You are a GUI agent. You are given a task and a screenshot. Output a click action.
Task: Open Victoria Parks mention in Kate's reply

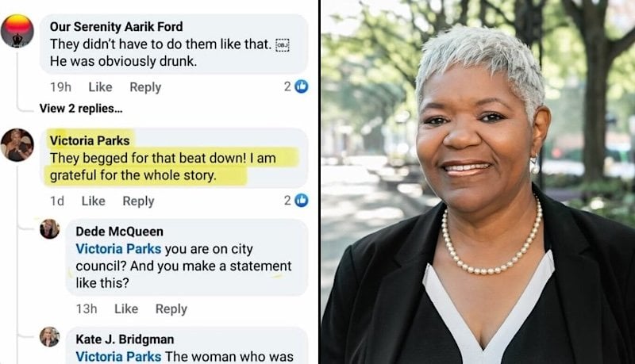click(x=118, y=356)
